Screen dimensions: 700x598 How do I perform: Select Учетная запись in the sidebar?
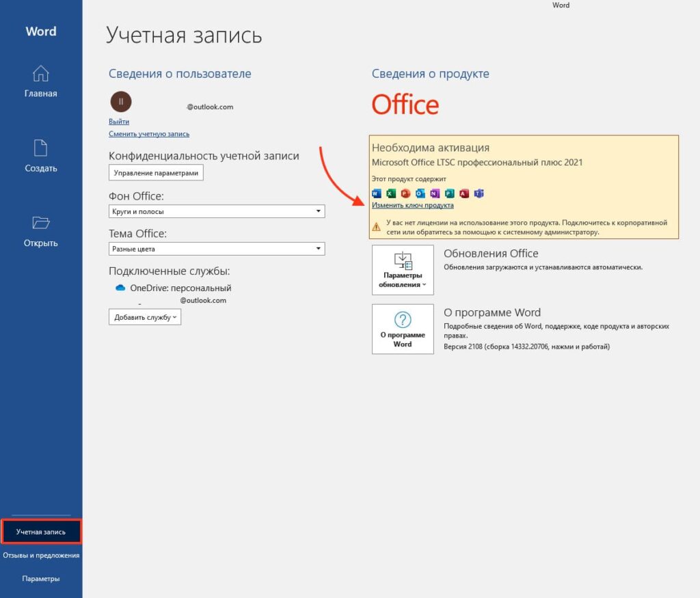(41, 532)
